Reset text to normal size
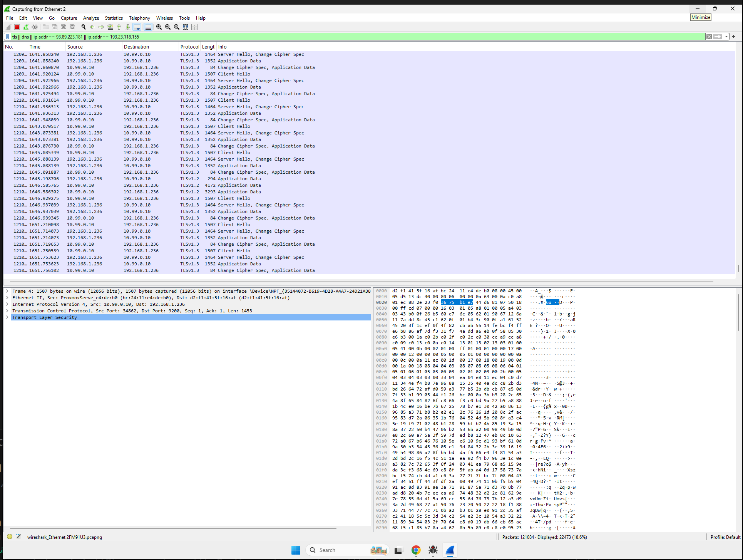The height and width of the screenshot is (560, 743). (177, 27)
